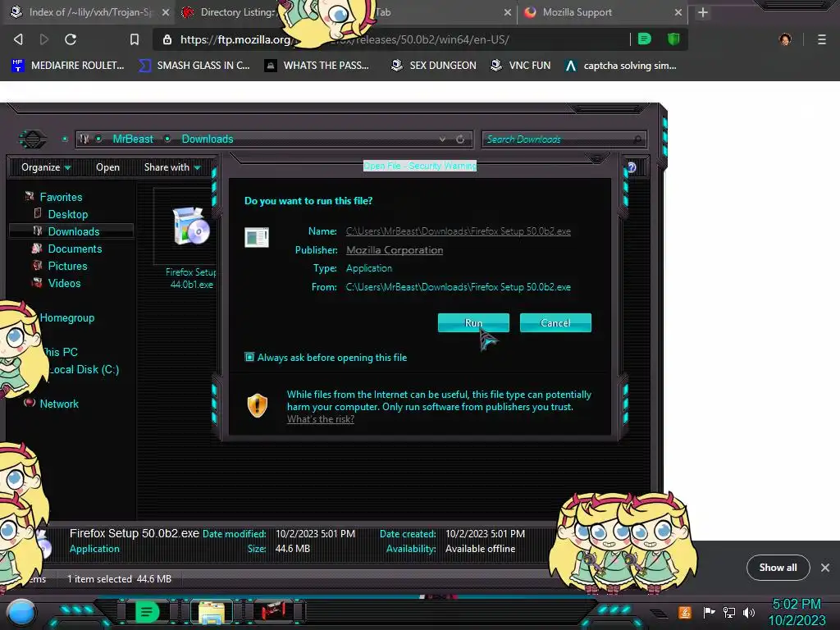
Task: Open the captcha solving sim... bookmark
Action: click(621, 66)
